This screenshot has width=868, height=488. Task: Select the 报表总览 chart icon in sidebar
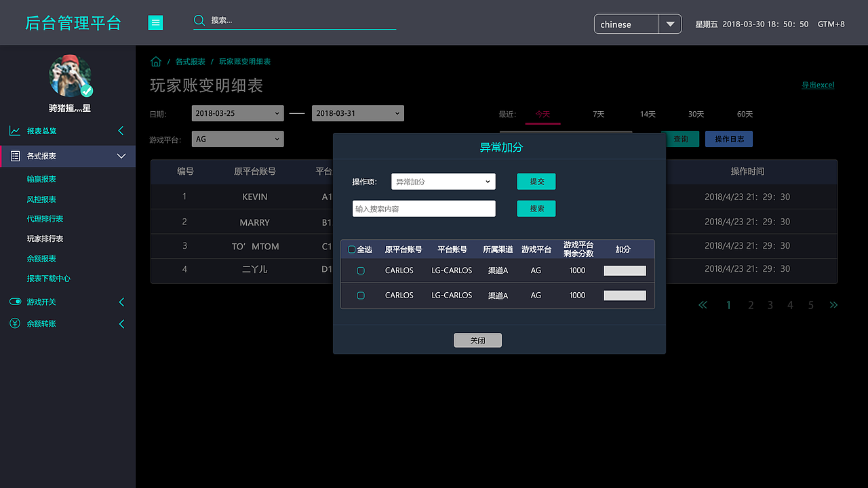click(x=14, y=130)
